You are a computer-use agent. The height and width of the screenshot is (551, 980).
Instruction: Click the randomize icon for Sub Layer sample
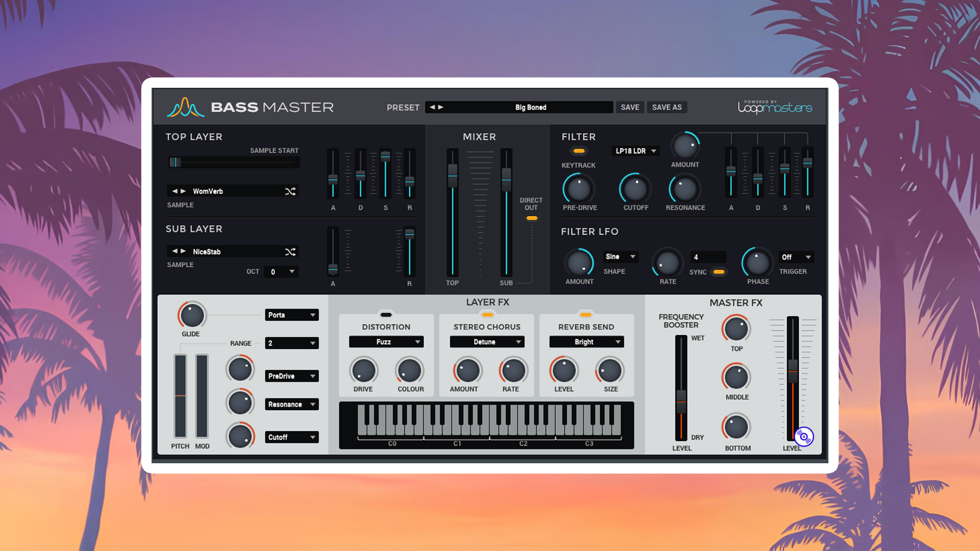point(291,252)
